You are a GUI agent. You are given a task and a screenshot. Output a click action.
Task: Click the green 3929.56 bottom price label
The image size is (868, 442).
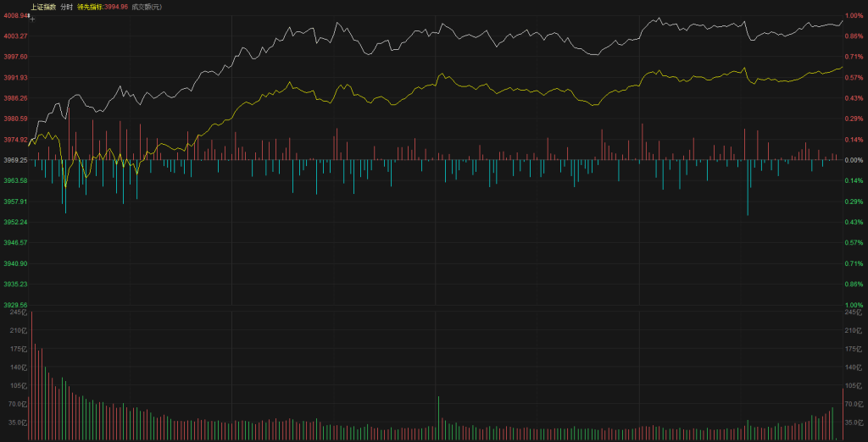[x=15, y=305]
